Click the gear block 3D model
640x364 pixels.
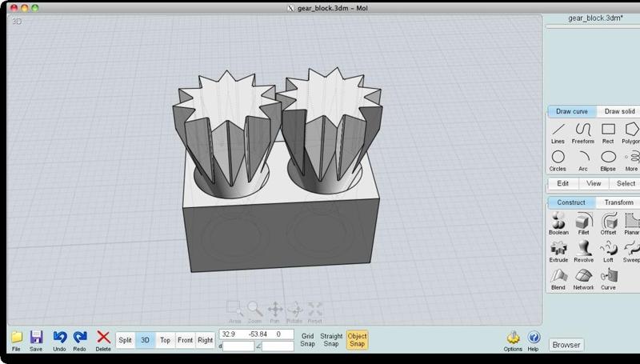(x=278, y=170)
